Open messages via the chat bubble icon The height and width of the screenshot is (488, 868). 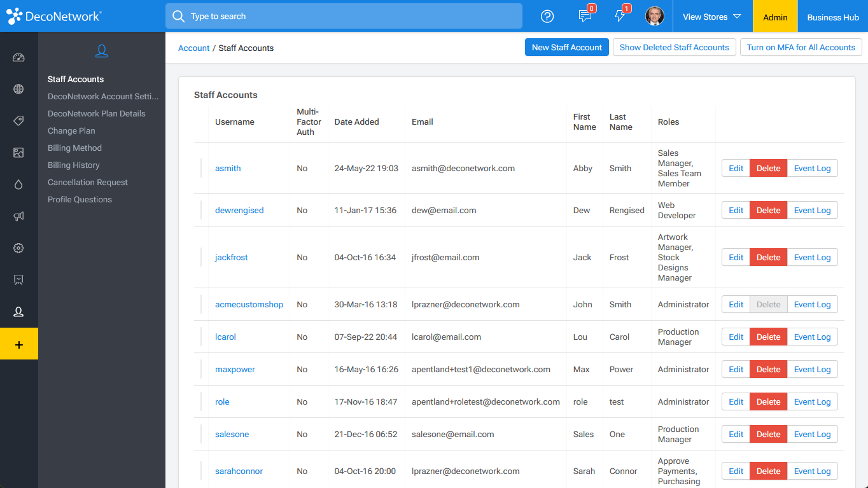pyautogui.click(x=585, y=16)
